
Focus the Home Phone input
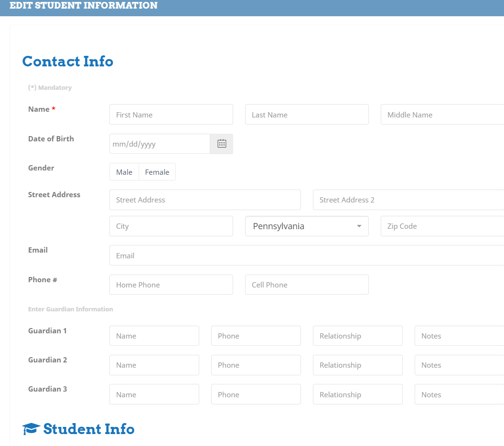click(x=171, y=285)
